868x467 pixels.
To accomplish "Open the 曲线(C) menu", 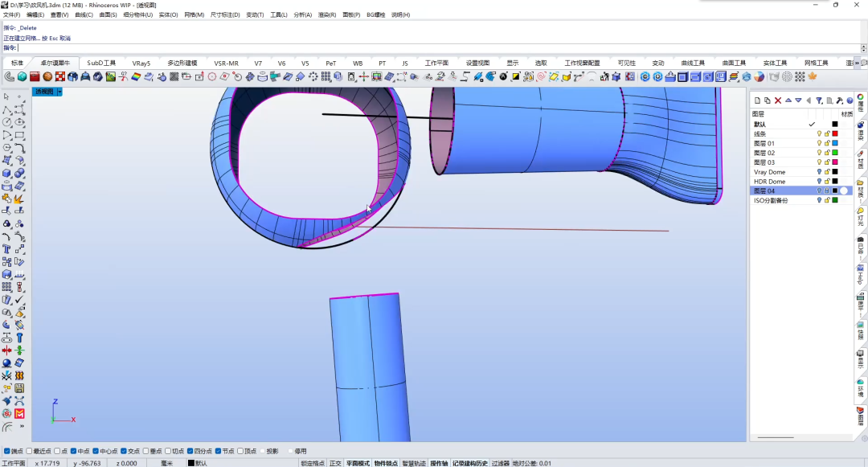I will point(84,15).
